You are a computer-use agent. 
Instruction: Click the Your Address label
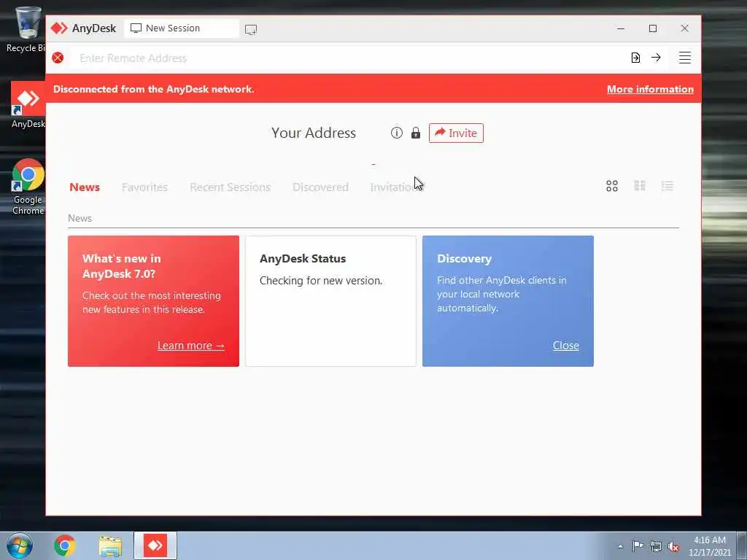(314, 133)
